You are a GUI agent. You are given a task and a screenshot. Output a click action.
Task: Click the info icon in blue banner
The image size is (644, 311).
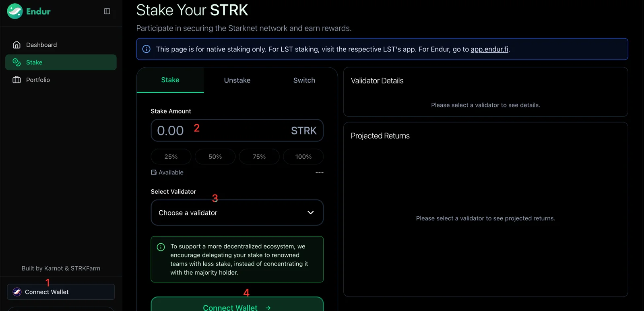(147, 49)
